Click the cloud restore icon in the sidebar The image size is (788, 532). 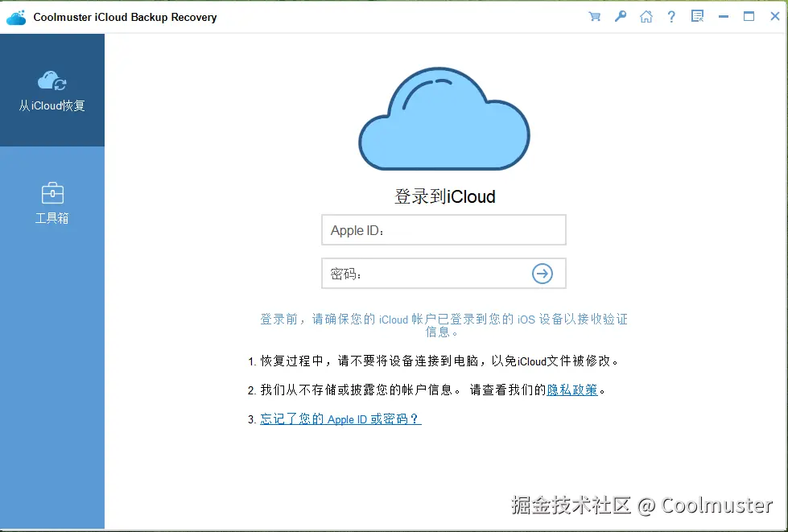point(52,80)
